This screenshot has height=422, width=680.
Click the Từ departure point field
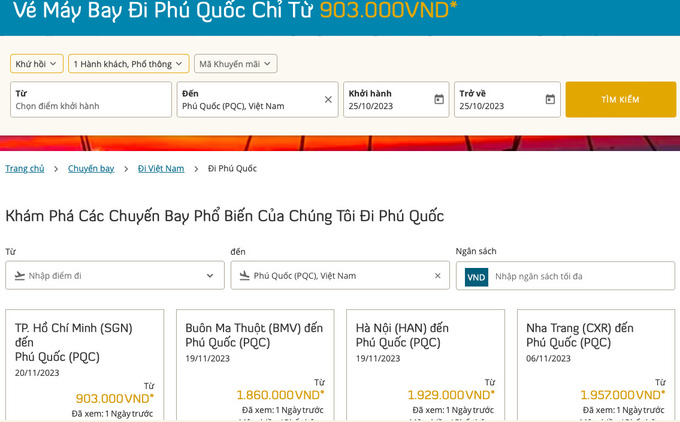[91, 99]
